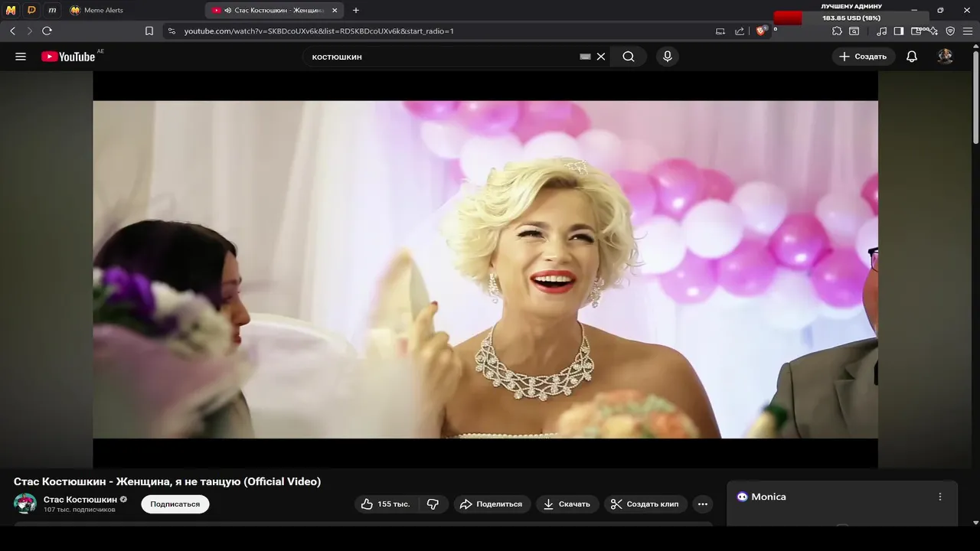The height and width of the screenshot is (551, 980).
Task: Bookmark this page with the bookmark icon
Action: point(149,31)
